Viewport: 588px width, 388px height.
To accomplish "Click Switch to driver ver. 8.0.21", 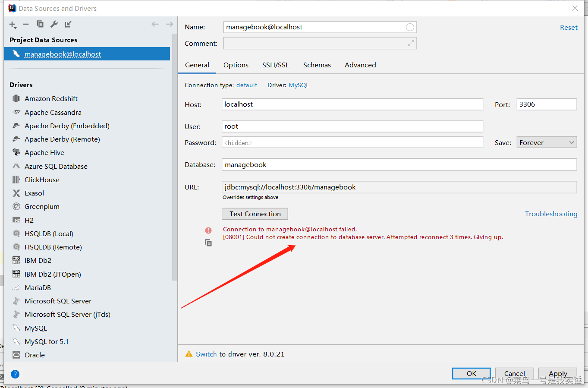I will (206, 354).
